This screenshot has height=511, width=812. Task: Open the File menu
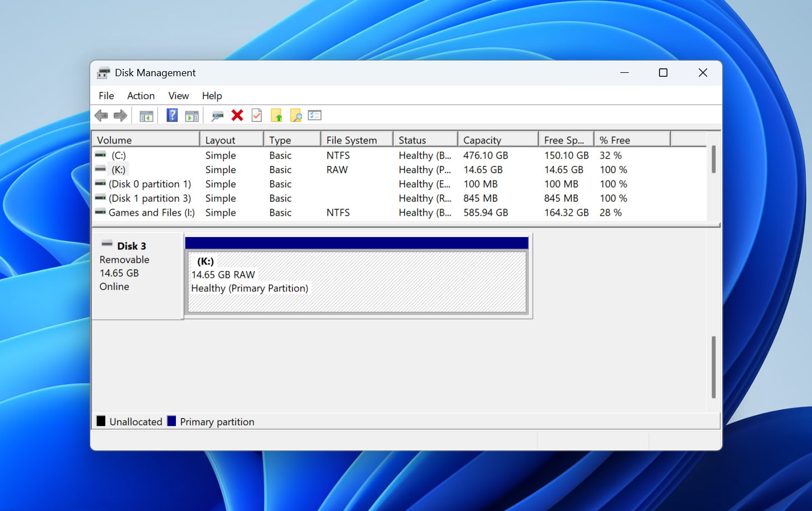coord(106,96)
